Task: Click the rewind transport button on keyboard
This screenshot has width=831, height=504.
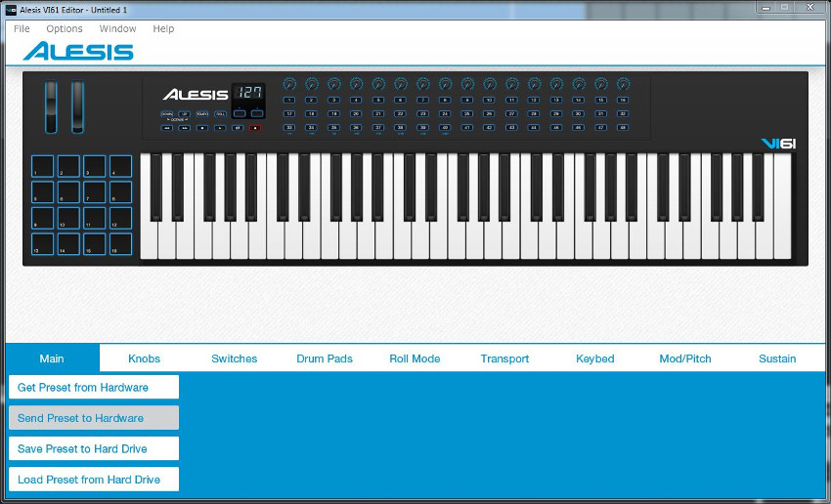Action: pos(167,128)
